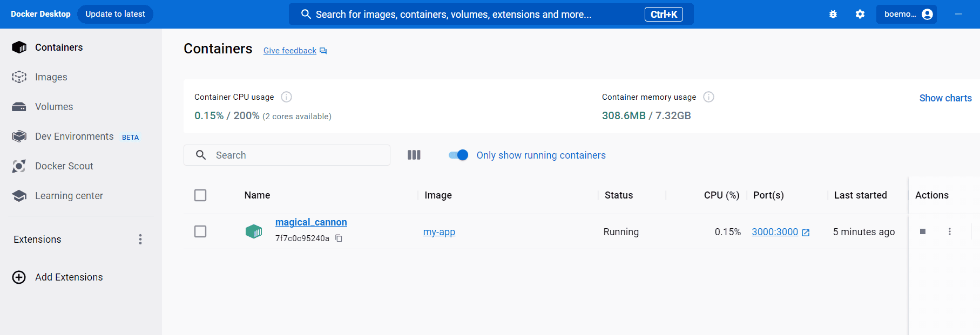Click the 0.15% CPU cell of magical_cannon
The width and height of the screenshot is (980, 335).
click(728, 232)
